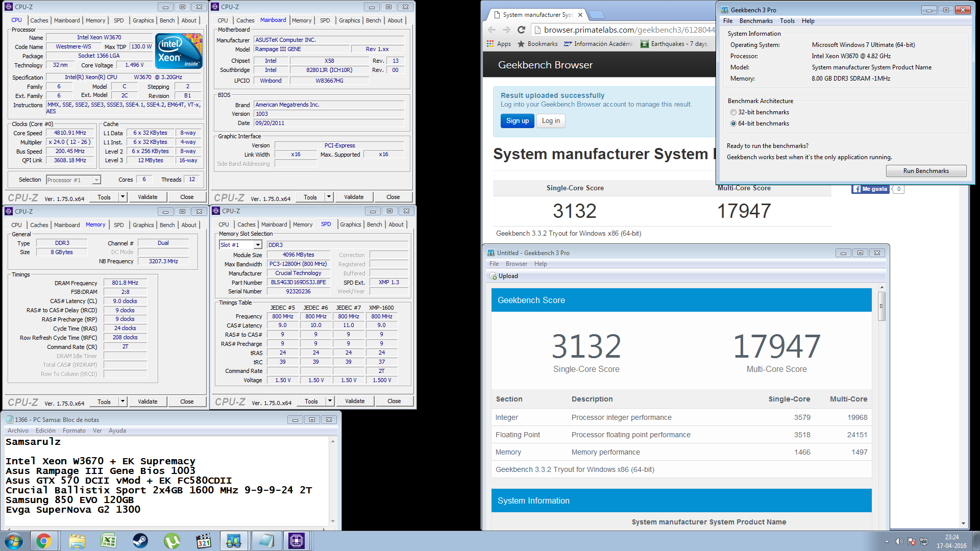Show hidden tray icons arrow

tap(887, 541)
